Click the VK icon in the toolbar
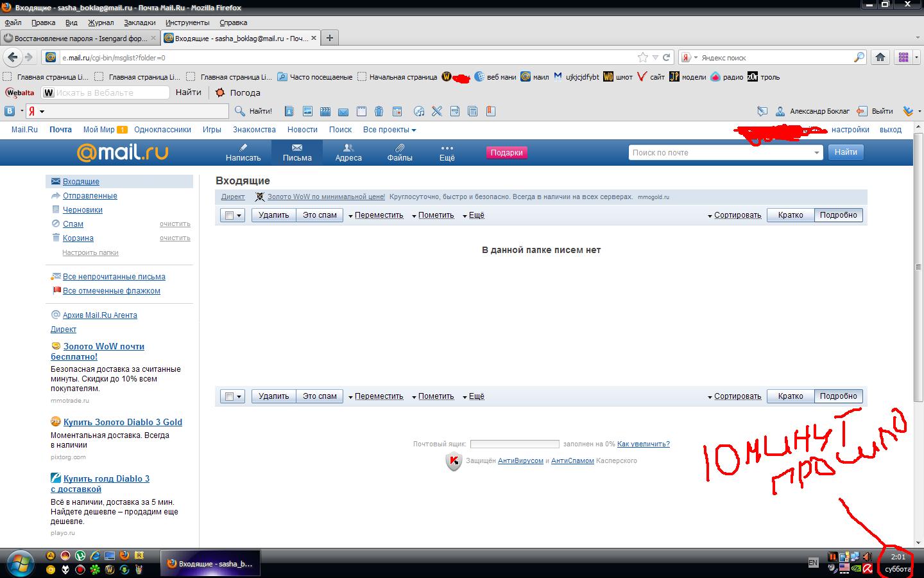Viewport: 924px width, 578px height. (10, 111)
